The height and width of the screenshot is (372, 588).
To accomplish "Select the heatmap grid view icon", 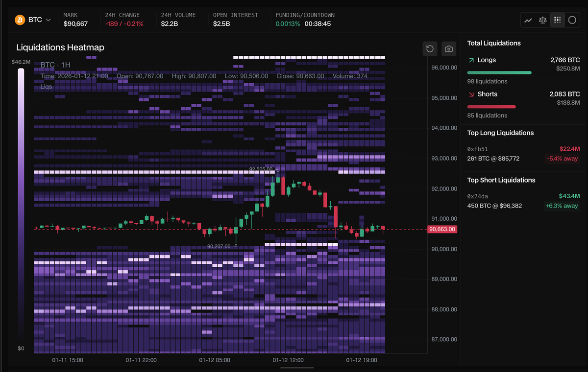I will pos(557,20).
